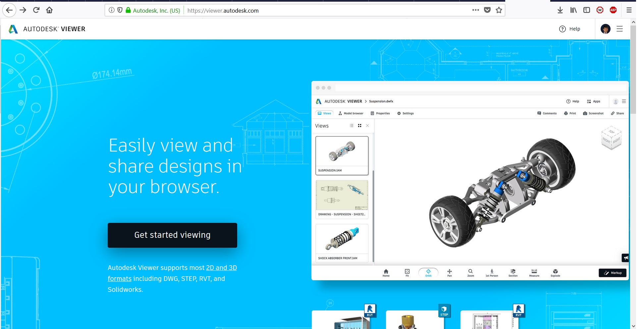This screenshot has width=644, height=329.
Task: Select SUSPENSION.IAM view thumbnail
Action: click(342, 156)
